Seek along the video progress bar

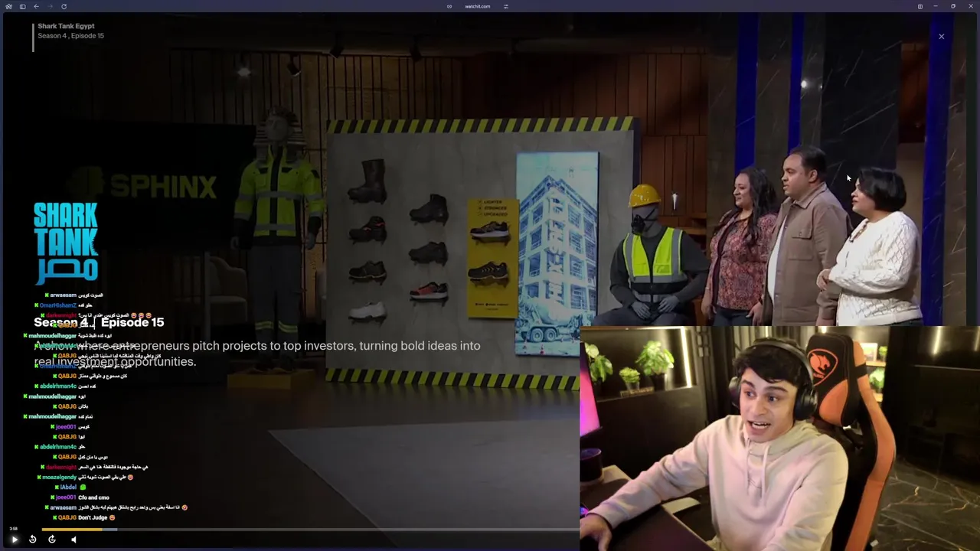[x=310, y=529]
